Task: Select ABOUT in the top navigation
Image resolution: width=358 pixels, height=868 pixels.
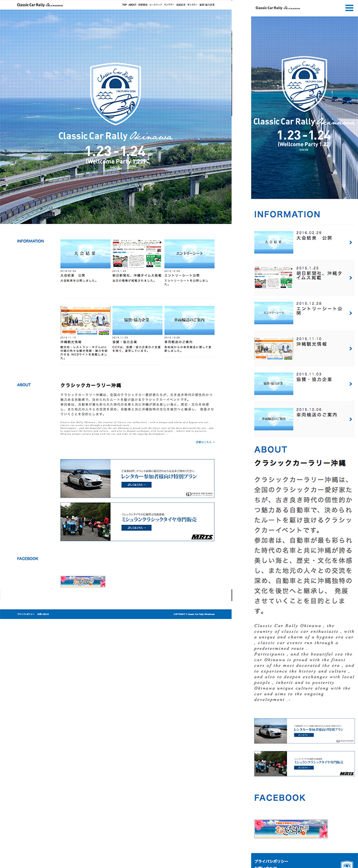Action: tap(132, 5)
